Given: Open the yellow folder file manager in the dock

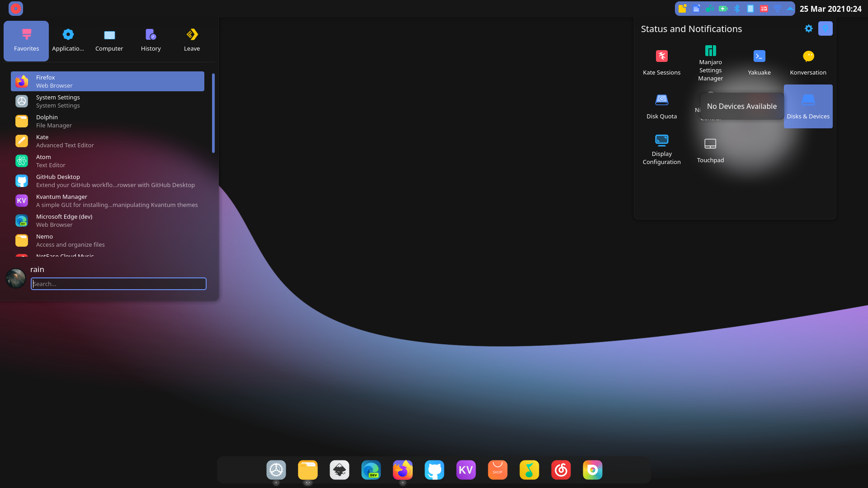Looking at the screenshot, I should (x=308, y=470).
